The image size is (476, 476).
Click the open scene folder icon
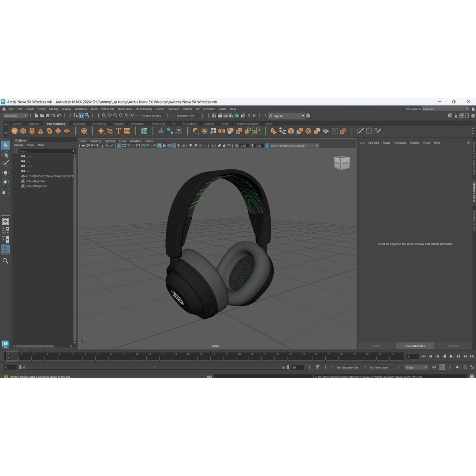pyautogui.click(x=42, y=115)
